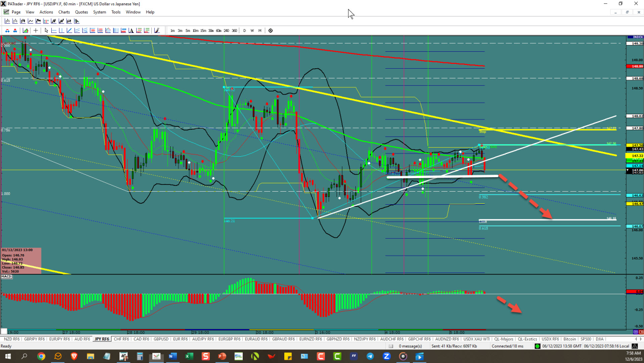Open the Quotes menu
The width and height of the screenshot is (644, 363).
(x=82, y=12)
